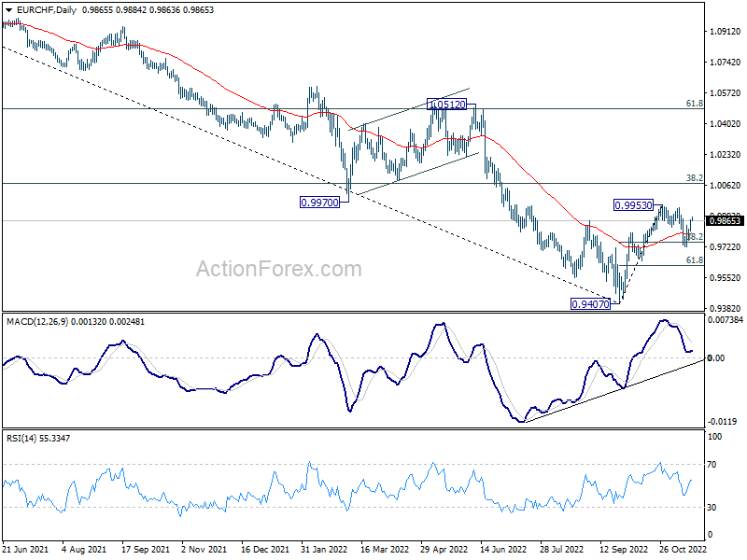Image resolution: width=747 pixels, height=560 pixels.
Task: Select the 0.007384 MACD scale value
Action: [x=726, y=320]
